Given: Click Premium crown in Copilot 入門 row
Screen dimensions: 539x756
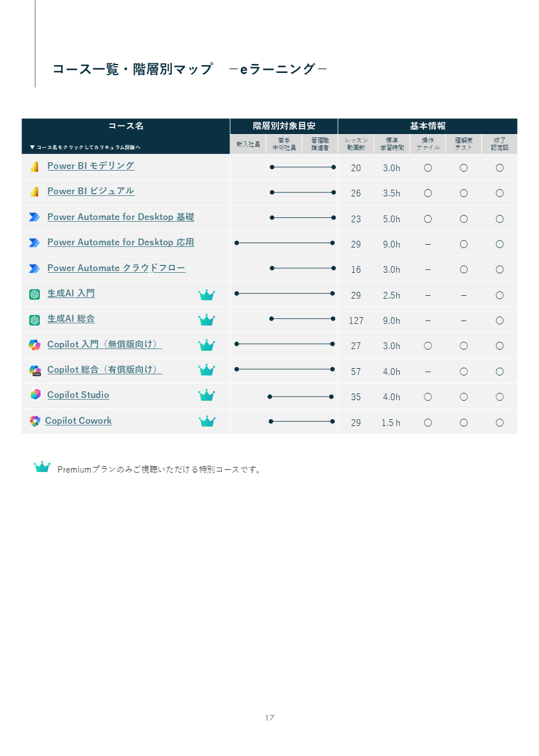Looking at the screenshot, I should 207,345.
